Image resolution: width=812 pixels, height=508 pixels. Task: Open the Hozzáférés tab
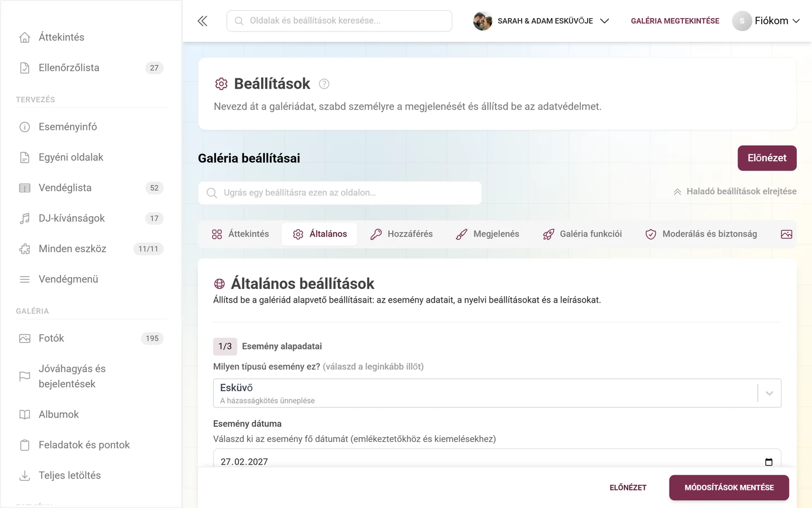(401, 234)
